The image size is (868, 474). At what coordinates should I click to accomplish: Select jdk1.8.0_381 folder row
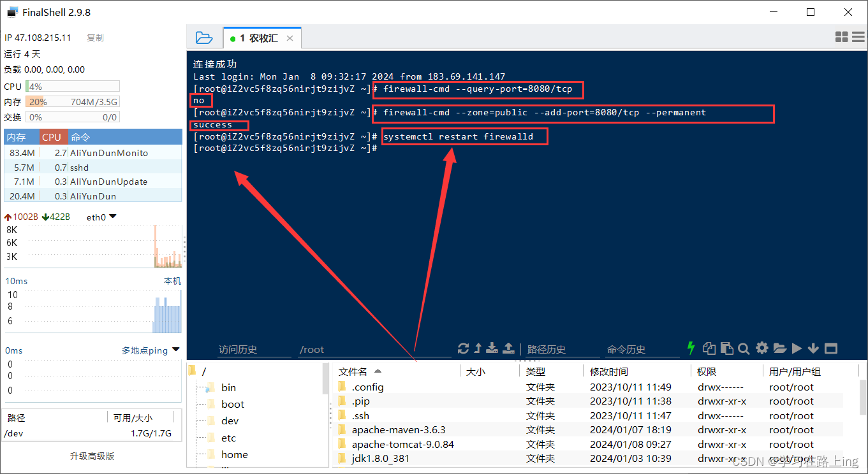pos(588,458)
